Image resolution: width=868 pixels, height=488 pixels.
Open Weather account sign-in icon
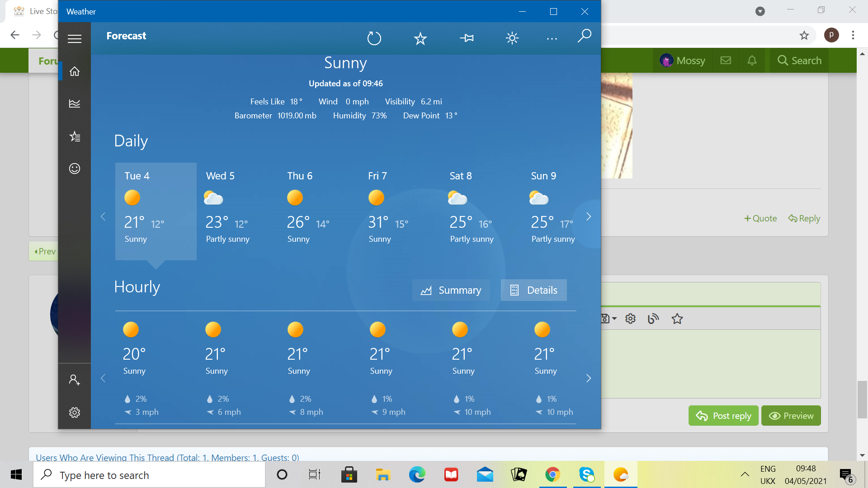click(75, 380)
